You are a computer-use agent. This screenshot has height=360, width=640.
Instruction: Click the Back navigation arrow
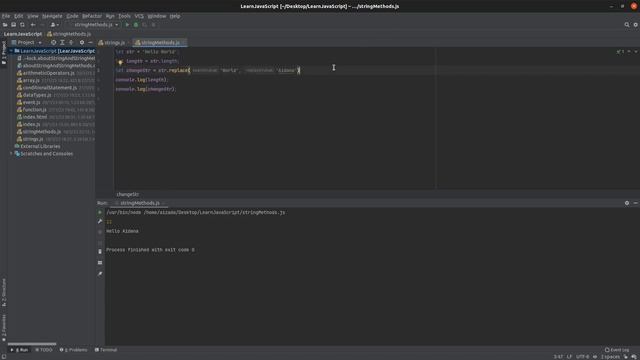click(33, 25)
